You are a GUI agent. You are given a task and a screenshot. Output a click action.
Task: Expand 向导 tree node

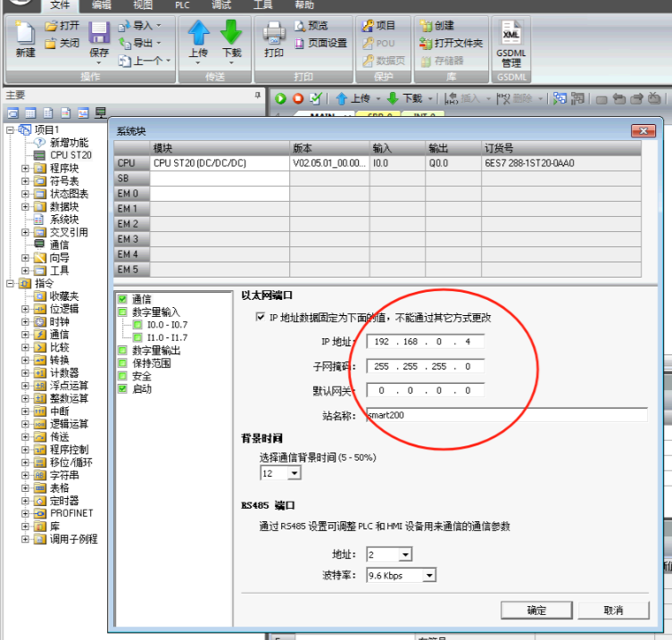click(x=25, y=258)
